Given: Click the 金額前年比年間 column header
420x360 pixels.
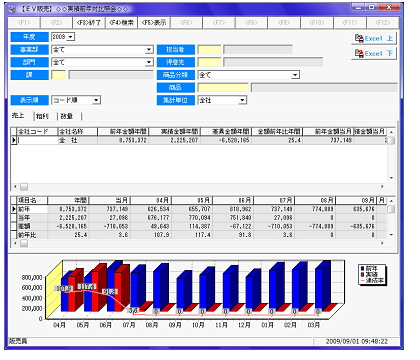Looking at the screenshot, I should [277, 132].
